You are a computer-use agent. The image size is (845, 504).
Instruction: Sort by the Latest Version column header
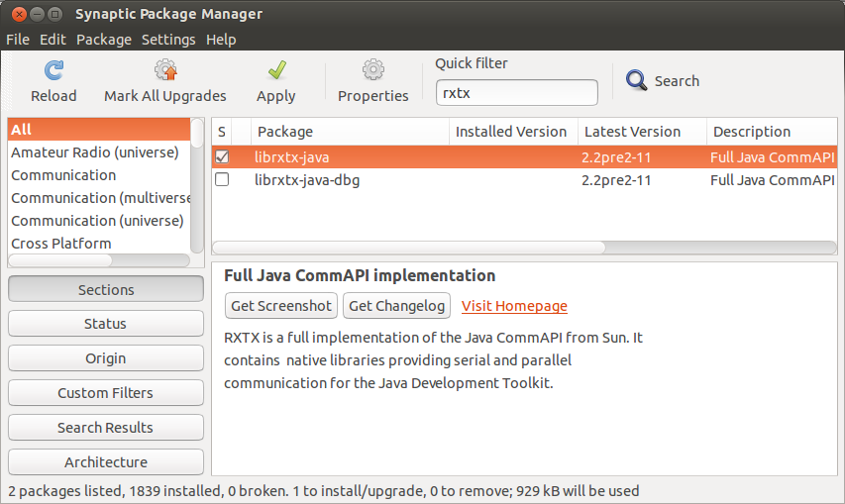[x=642, y=132]
